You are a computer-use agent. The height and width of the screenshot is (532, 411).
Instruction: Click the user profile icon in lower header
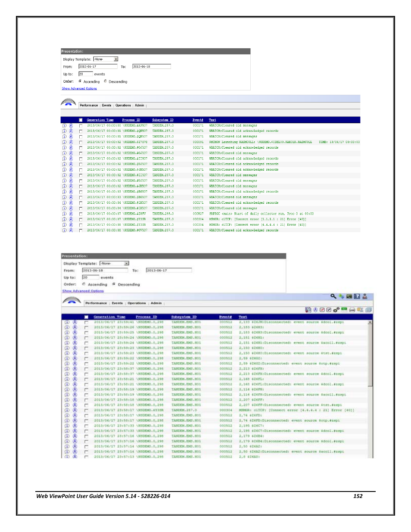click(365, 296)
